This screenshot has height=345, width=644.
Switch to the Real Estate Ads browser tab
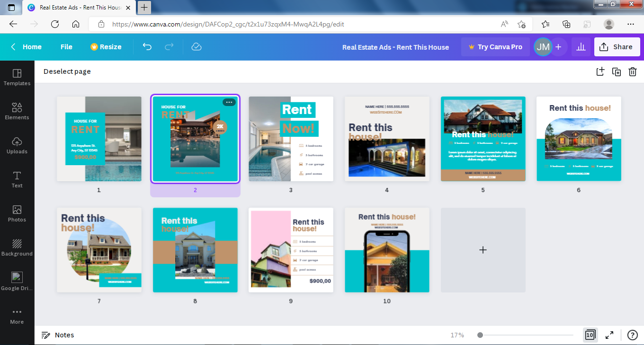[80, 8]
